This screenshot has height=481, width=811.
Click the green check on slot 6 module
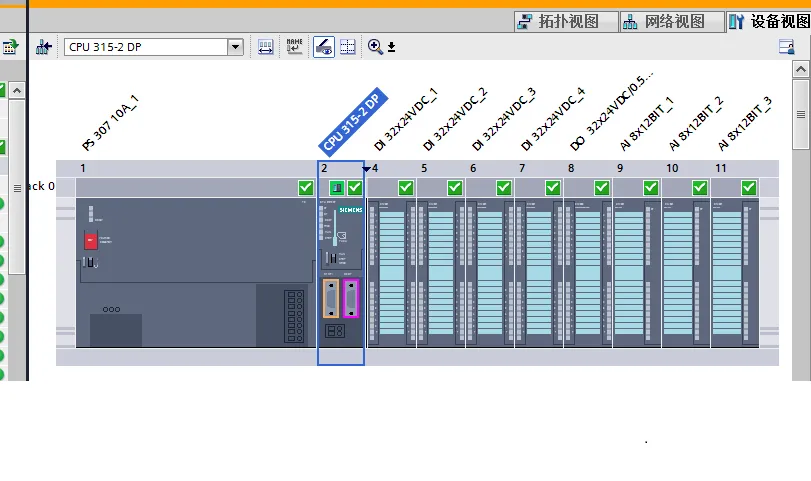pos(504,188)
